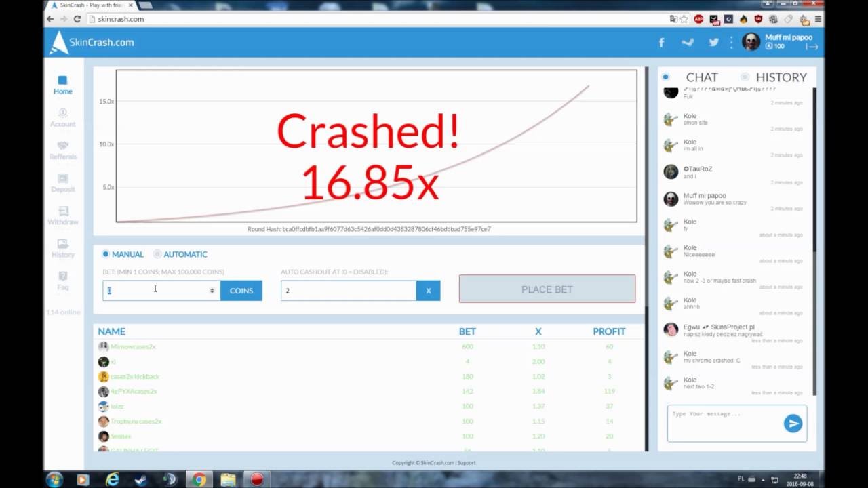The height and width of the screenshot is (488, 868).
Task: Click the logout arrow icon
Action: pos(812,47)
